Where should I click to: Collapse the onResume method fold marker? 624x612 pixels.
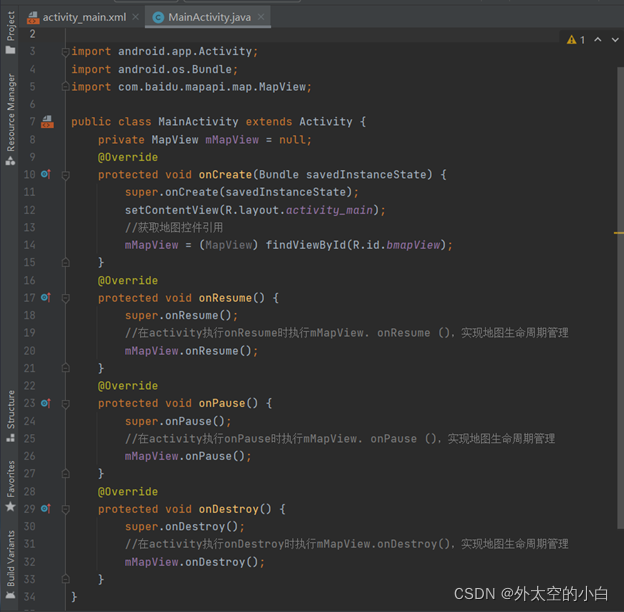point(66,298)
